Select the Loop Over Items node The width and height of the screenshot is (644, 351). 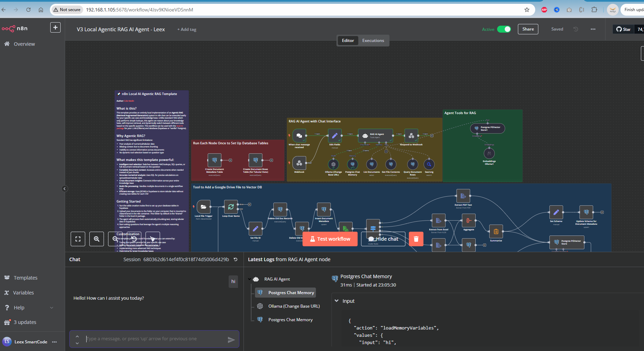[x=231, y=207]
